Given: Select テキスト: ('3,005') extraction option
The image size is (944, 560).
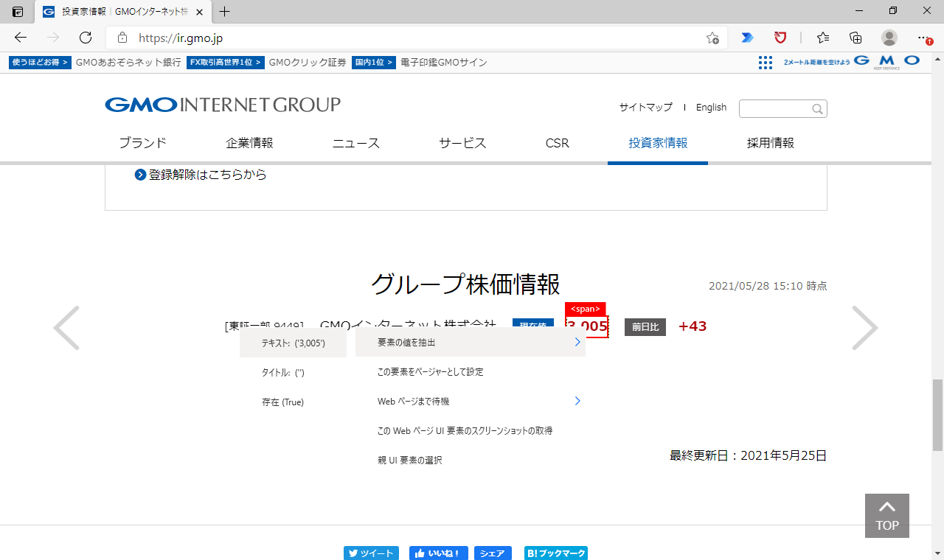Looking at the screenshot, I should click(x=293, y=343).
